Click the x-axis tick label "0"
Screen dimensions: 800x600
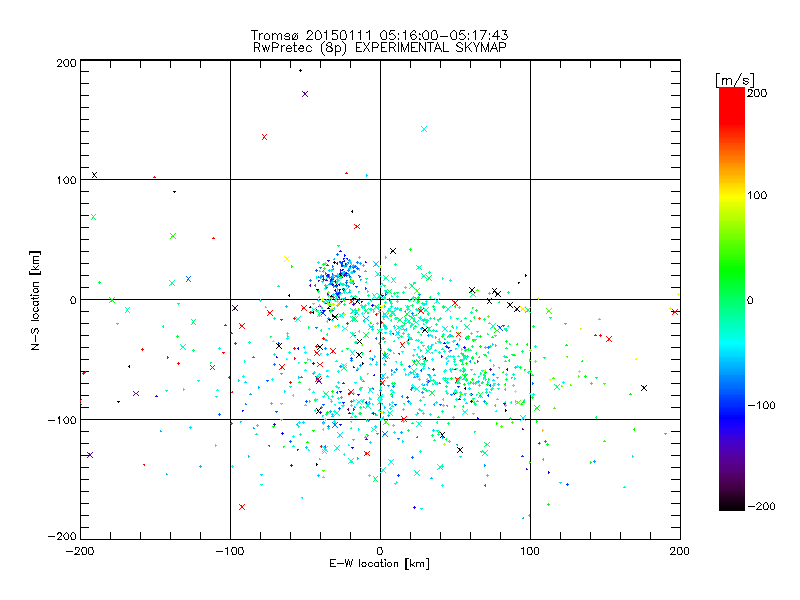click(x=380, y=551)
